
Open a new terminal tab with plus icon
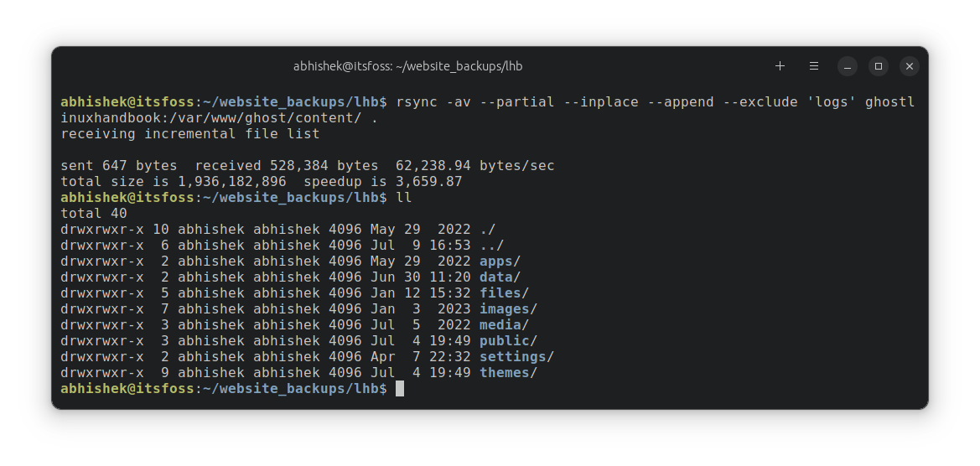[780, 65]
